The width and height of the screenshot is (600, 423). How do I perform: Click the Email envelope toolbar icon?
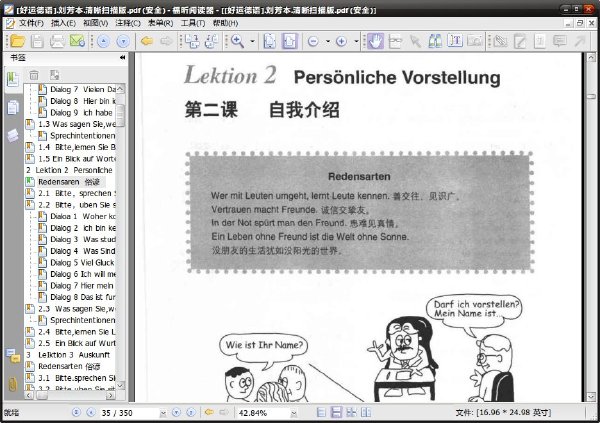(x=77, y=41)
